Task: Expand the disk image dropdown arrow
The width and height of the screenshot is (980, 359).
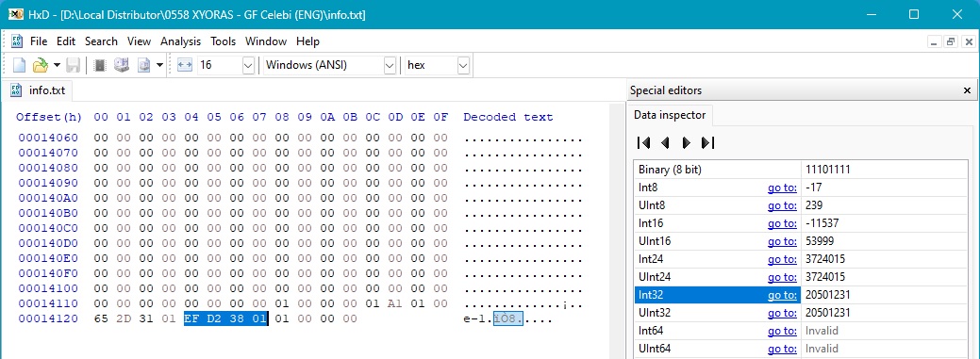Action: (160, 65)
